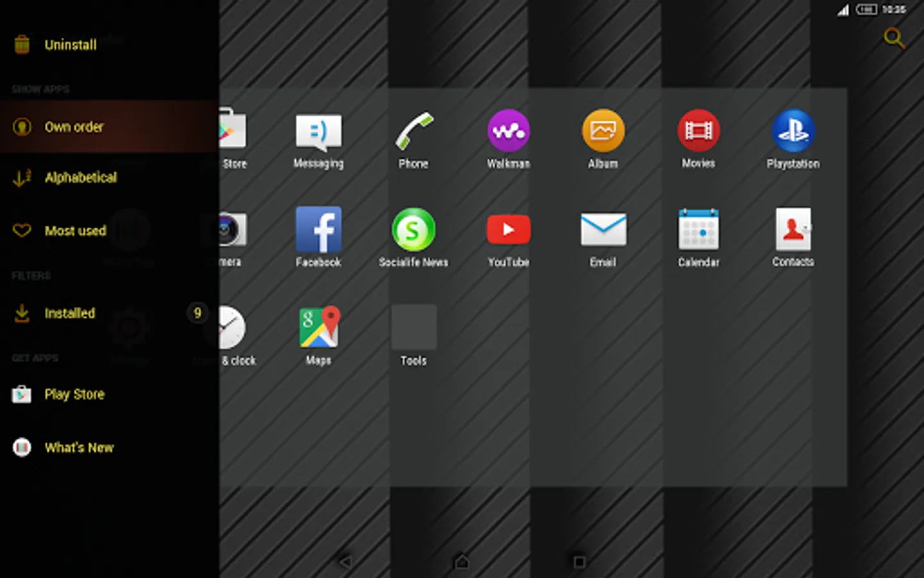
Task: Open the Album app
Action: (603, 131)
